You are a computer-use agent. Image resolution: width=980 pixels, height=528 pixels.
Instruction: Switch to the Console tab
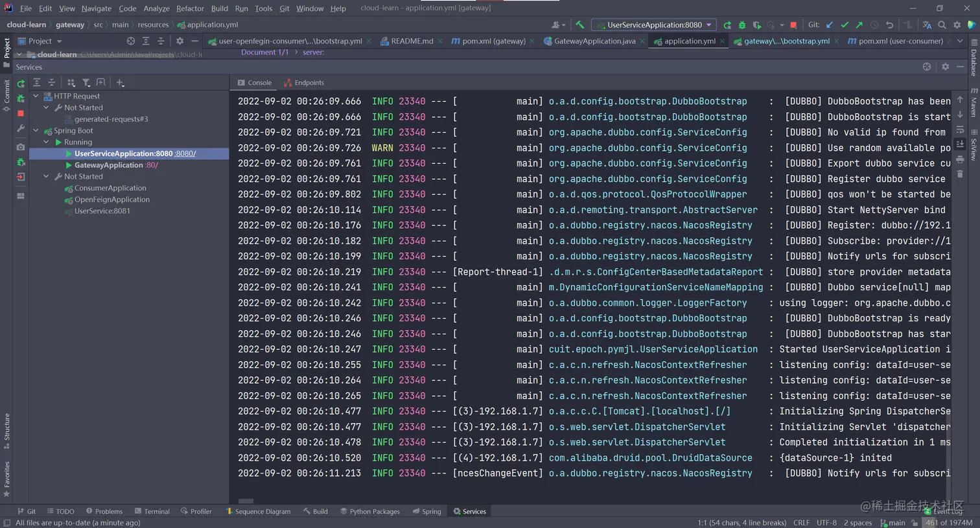tap(255, 83)
